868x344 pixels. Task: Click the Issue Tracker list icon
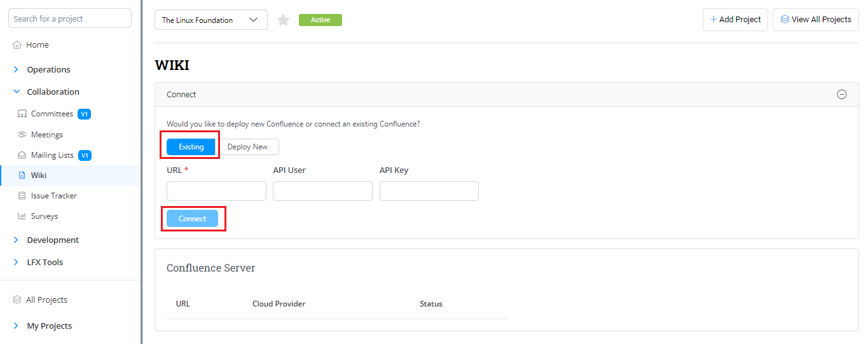pyautogui.click(x=22, y=196)
